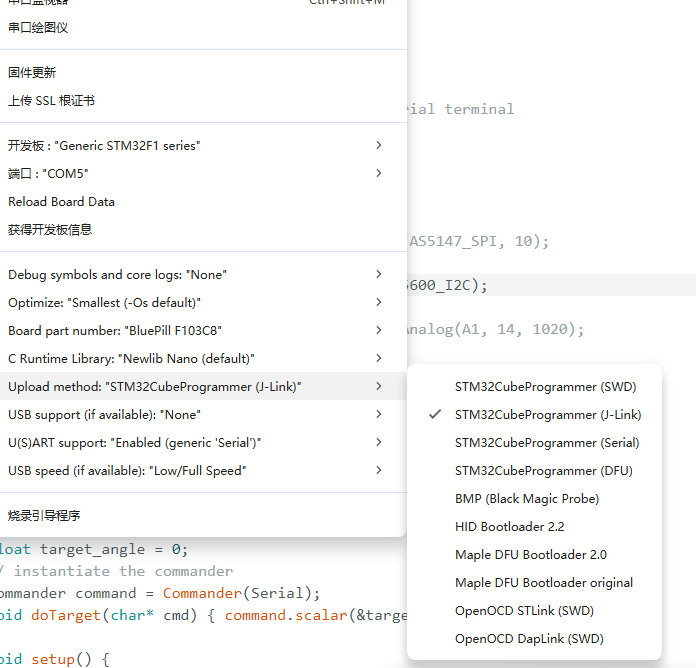Expand chevron next to C Runtime Library
The height and width of the screenshot is (668, 696).
(x=378, y=358)
